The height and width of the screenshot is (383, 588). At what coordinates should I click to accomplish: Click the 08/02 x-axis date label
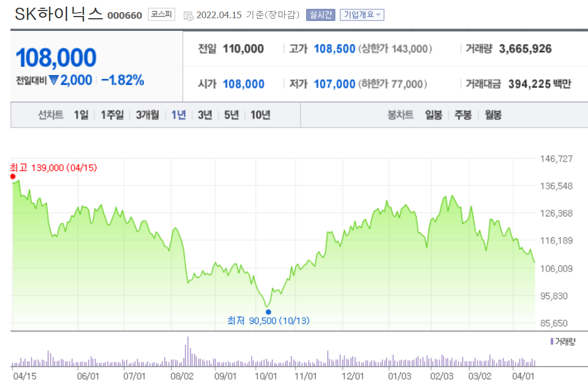click(x=182, y=376)
